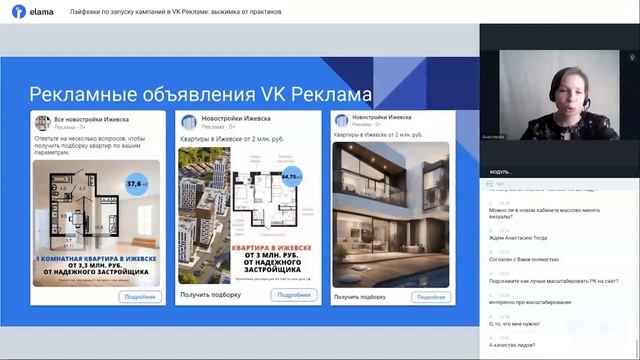Click the red "Квартира в Ижевске" caption
This screenshot has height=360, width=640.
pos(272,248)
